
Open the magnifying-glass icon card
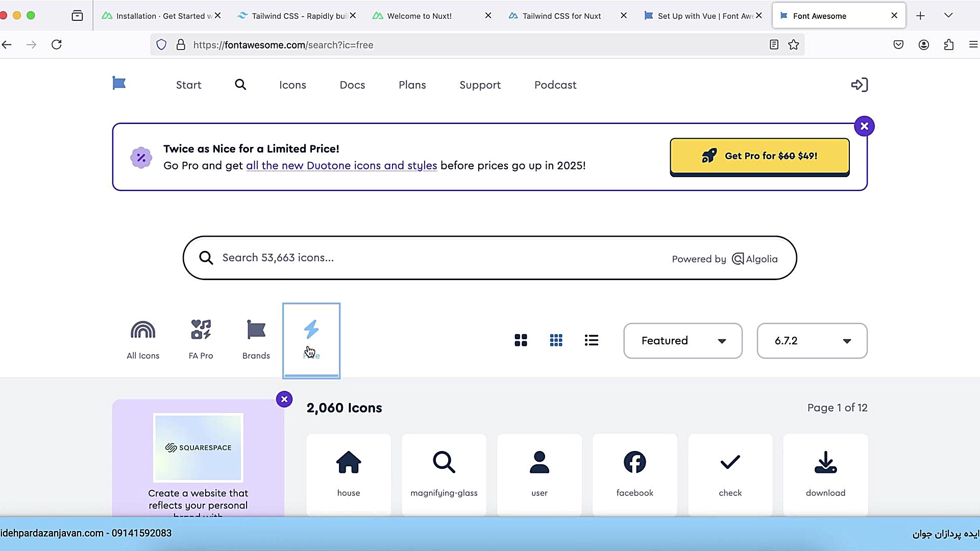point(444,474)
